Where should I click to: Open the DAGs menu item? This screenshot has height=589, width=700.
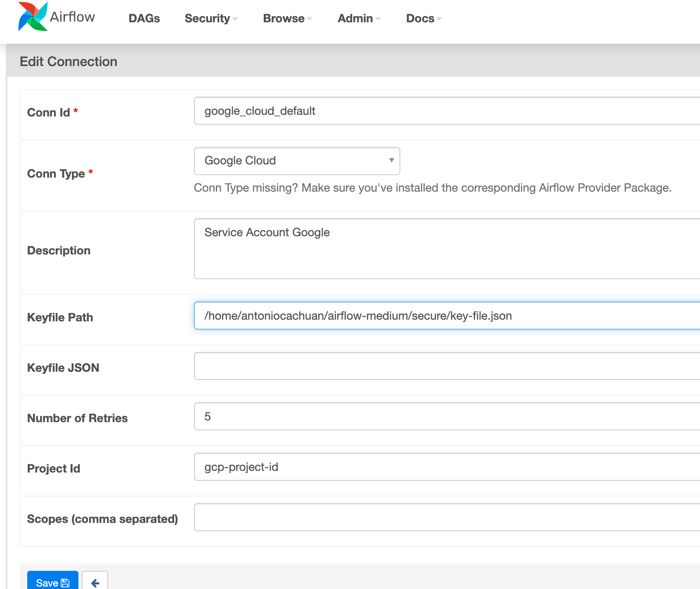click(x=144, y=19)
